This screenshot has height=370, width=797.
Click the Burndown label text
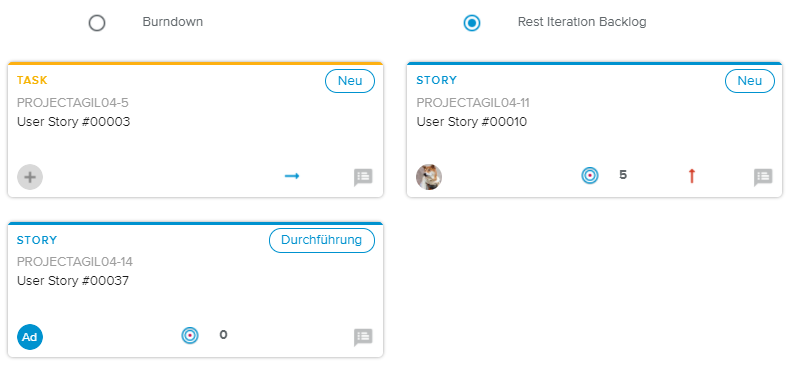pos(173,22)
